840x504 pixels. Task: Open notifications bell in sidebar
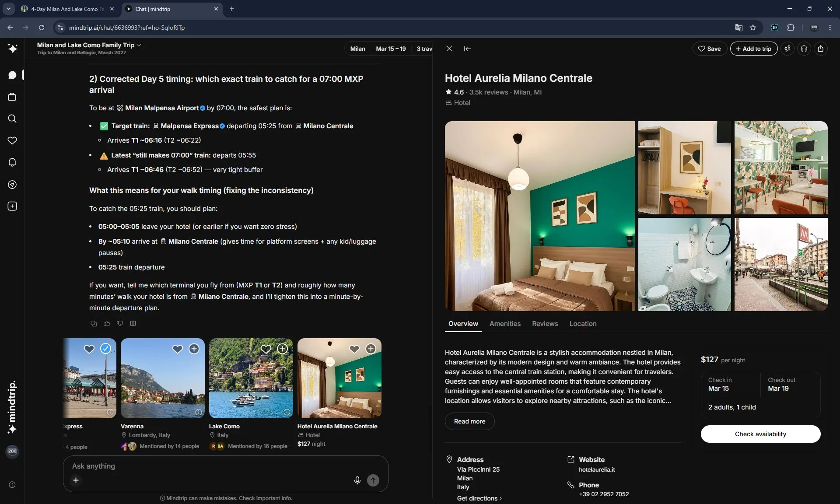point(12,162)
